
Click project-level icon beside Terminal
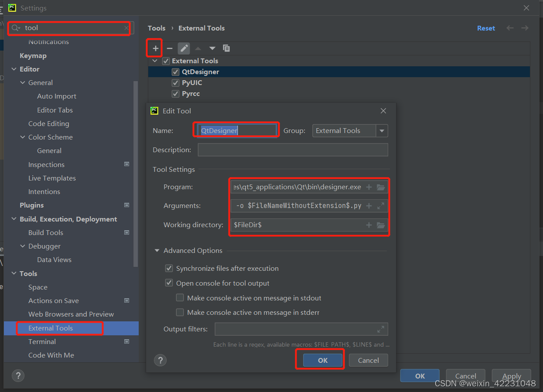[x=126, y=341]
